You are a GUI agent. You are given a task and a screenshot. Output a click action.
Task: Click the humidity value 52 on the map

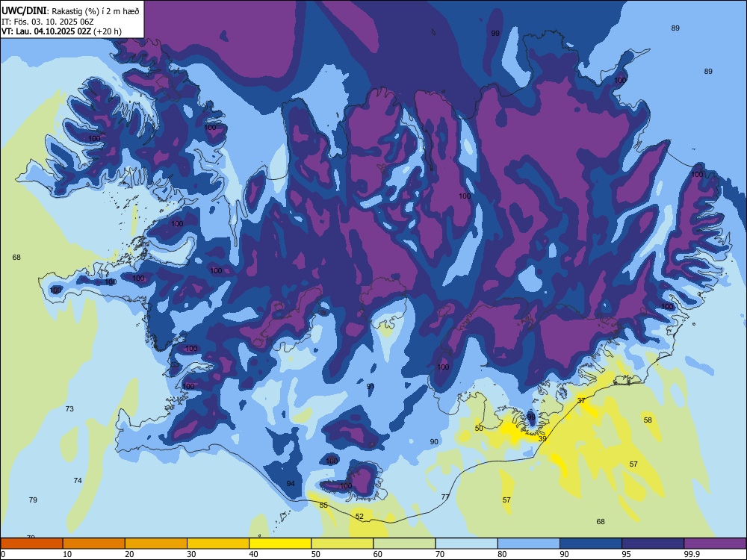point(359,516)
